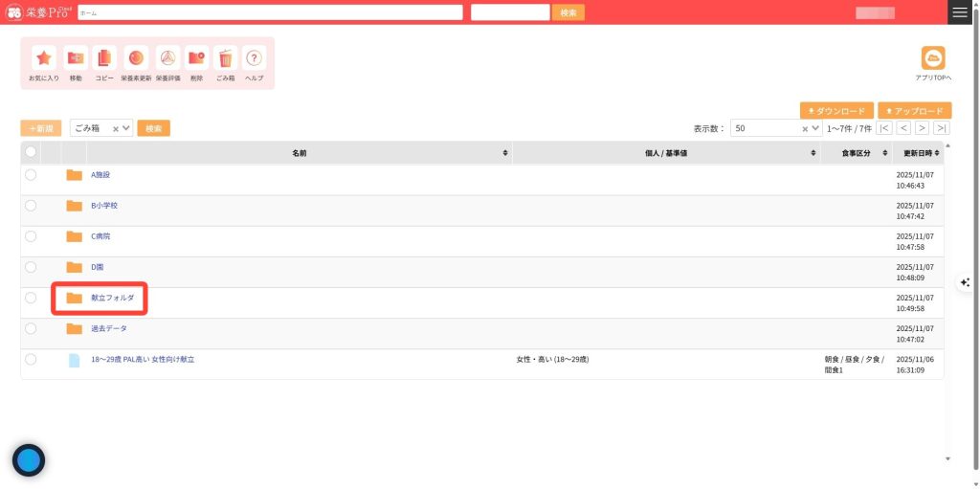Open the 栄養評価 tool icon
980x489 pixels.
(x=167, y=58)
